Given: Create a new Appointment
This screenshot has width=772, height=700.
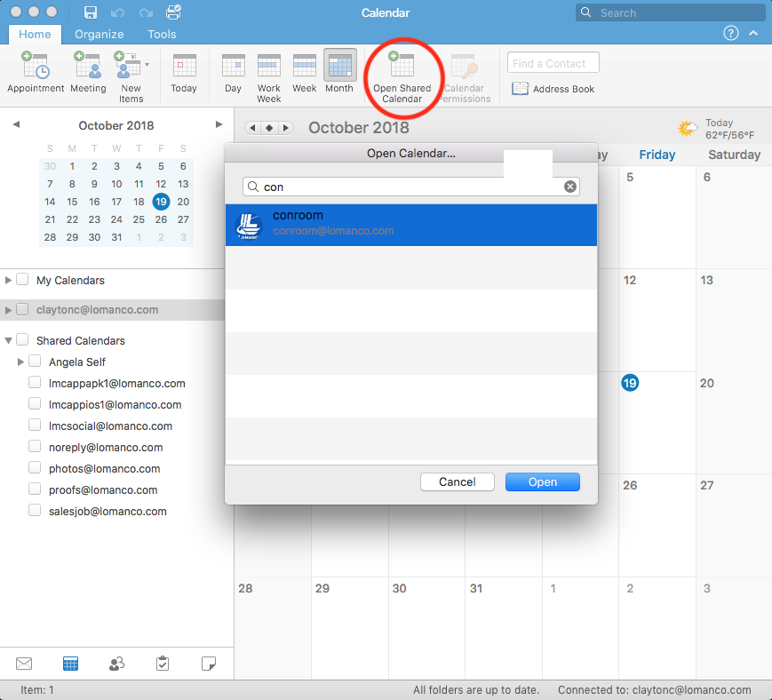Looking at the screenshot, I should (x=36, y=72).
